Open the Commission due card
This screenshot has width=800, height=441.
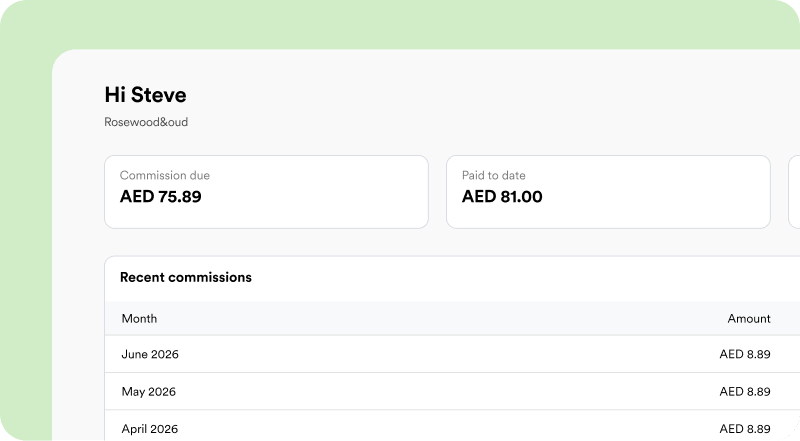tap(266, 192)
